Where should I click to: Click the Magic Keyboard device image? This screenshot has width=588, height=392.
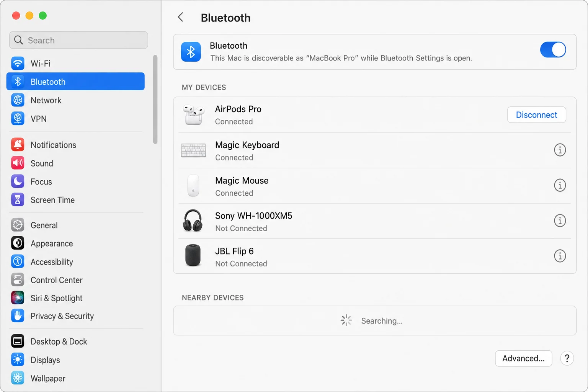tap(193, 150)
